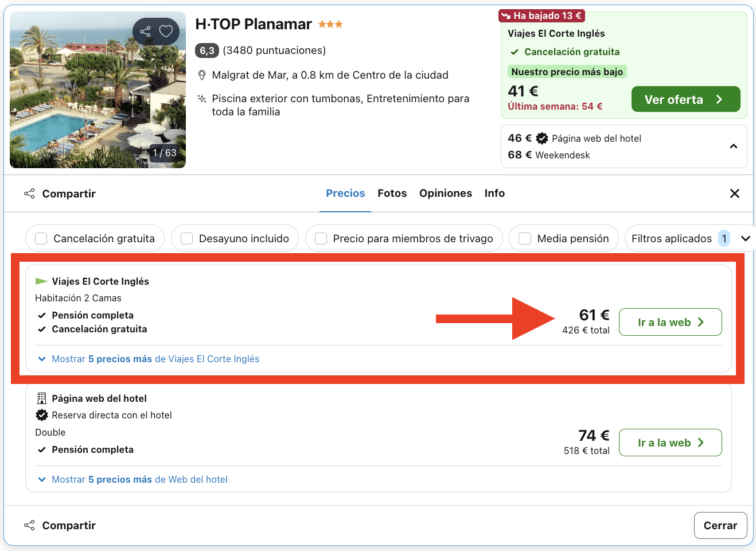Click the hotel pool photo thumbnail
Viewport: 756px width, 551px height.
pyautogui.click(x=98, y=90)
